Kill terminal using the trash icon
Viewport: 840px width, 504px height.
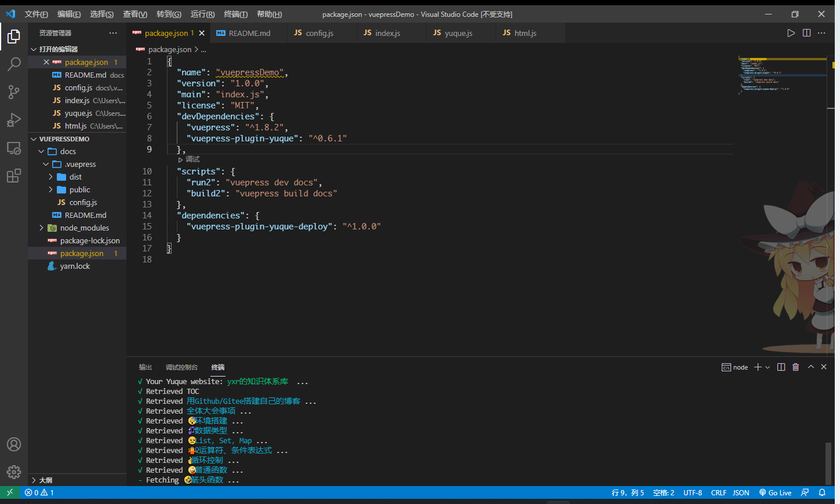click(x=795, y=367)
